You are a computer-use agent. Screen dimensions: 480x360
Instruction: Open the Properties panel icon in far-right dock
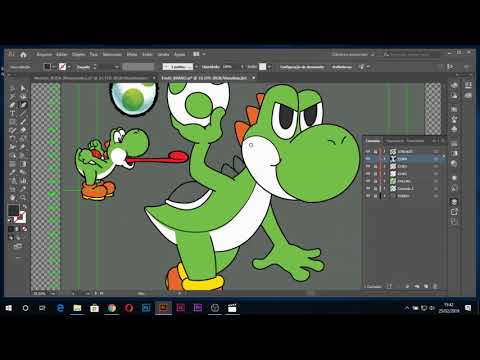[468, 86]
